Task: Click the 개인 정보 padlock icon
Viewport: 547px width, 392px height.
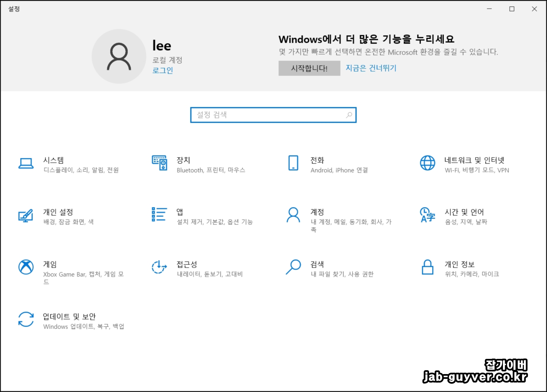Action: pyautogui.click(x=428, y=267)
